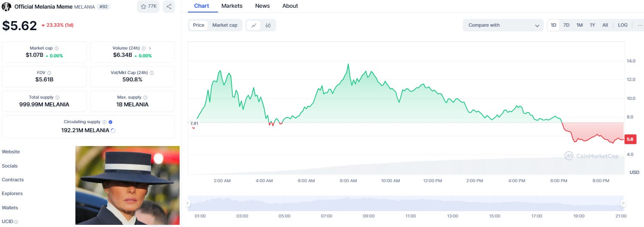Click info icon next to Circulating supply
644x227 pixels.
pyautogui.click(x=105, y=122)
